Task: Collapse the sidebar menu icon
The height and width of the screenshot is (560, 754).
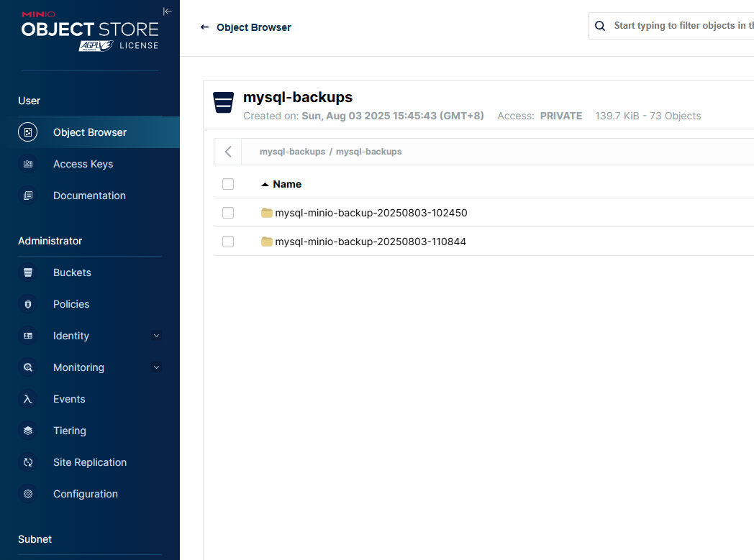Action: tap(167, 11)
